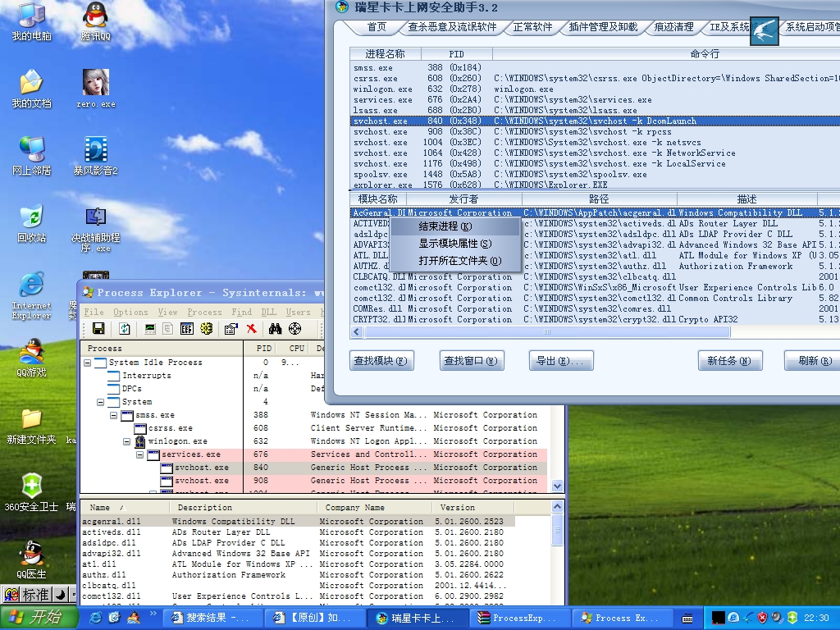Click the Find binoculars toolbar icon

click(275, 329)
